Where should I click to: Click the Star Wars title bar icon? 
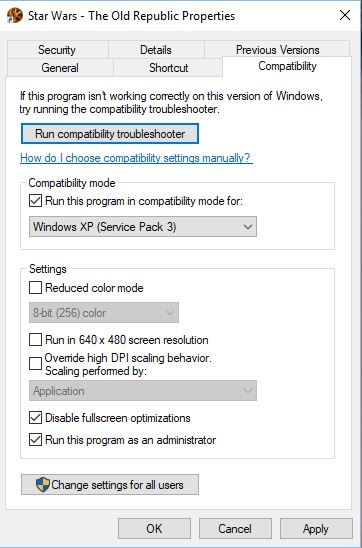pos(15,15)
